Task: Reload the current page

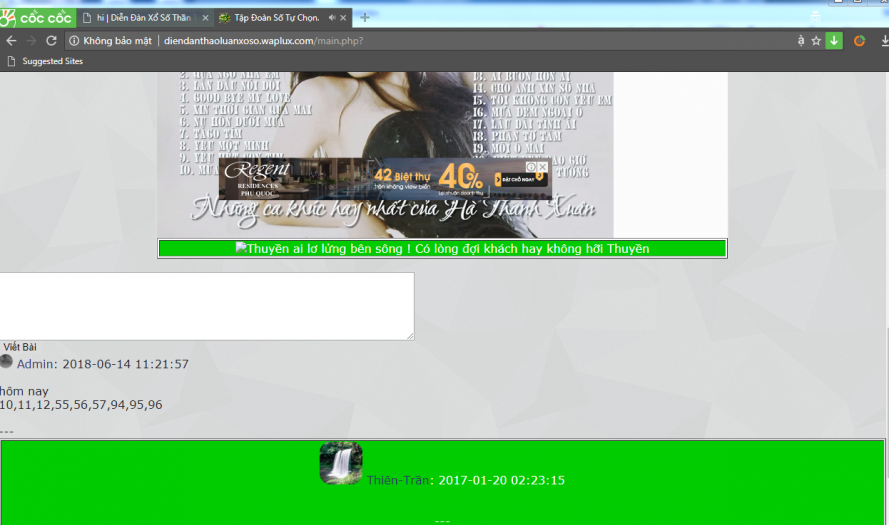Action: click(x=51, y=41)
